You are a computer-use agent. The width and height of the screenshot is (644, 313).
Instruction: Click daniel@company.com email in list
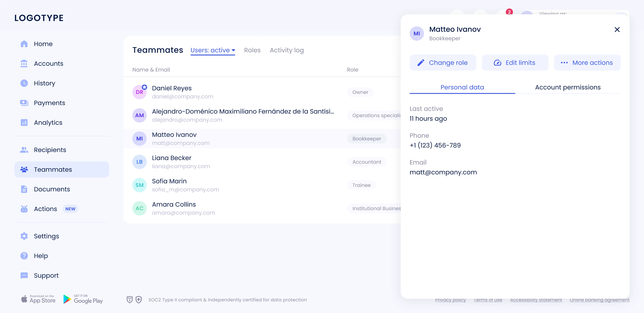pyautogui.click(x=183, y=97)
